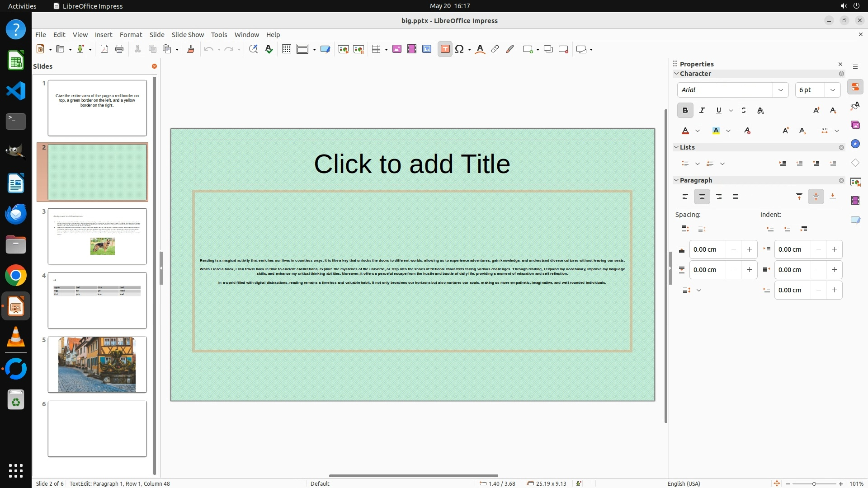
Task: Open the sidebar Gallery deck icon
Action: pos(855,125)
